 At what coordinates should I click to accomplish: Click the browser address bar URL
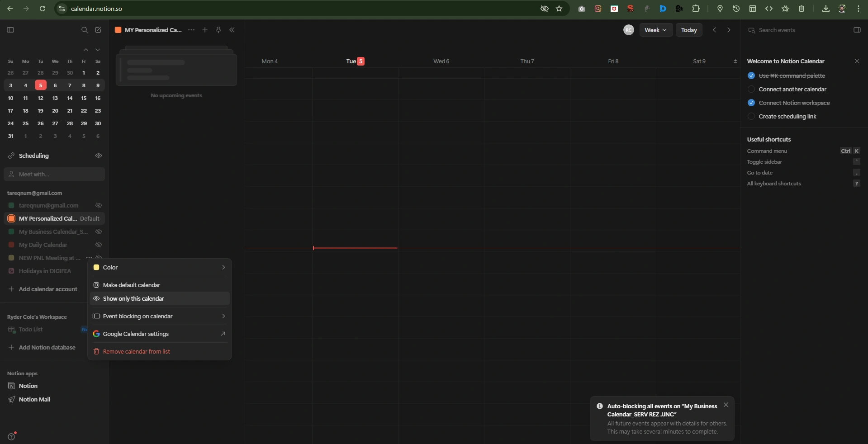96,9
